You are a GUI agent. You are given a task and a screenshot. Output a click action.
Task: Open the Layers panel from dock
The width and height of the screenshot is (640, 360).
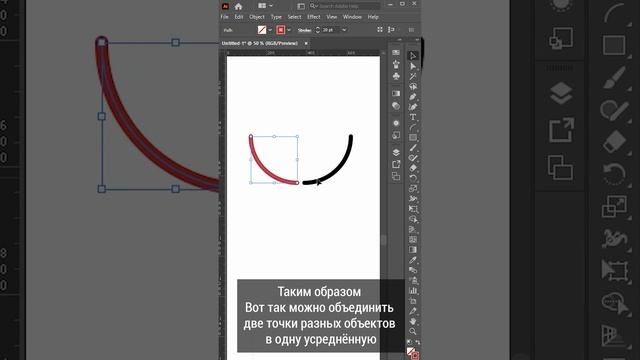point(396,152)
